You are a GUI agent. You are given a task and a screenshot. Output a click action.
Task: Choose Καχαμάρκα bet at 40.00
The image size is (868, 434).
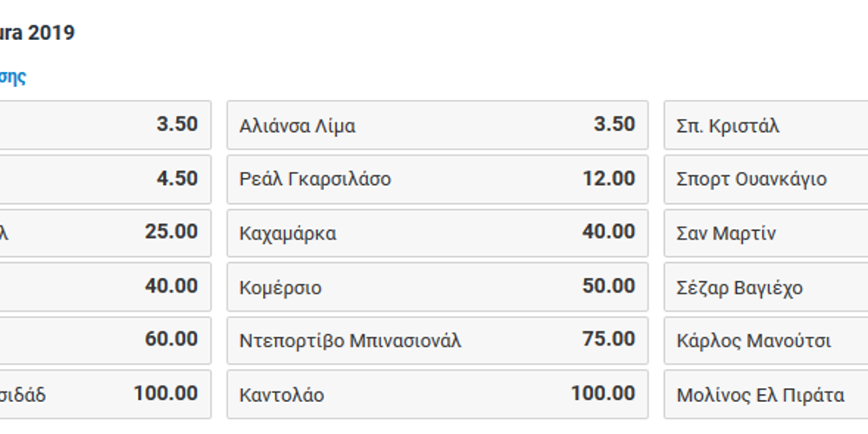click(x=437, y=233)
